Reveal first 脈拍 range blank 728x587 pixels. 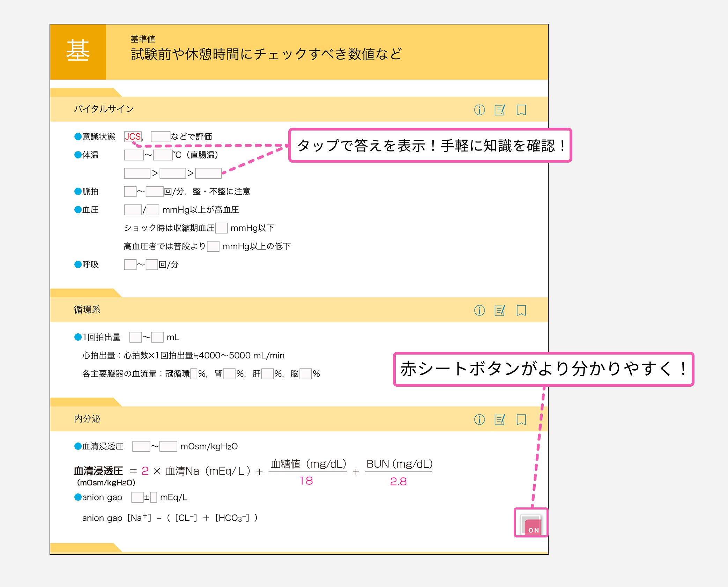pos(130,192)
